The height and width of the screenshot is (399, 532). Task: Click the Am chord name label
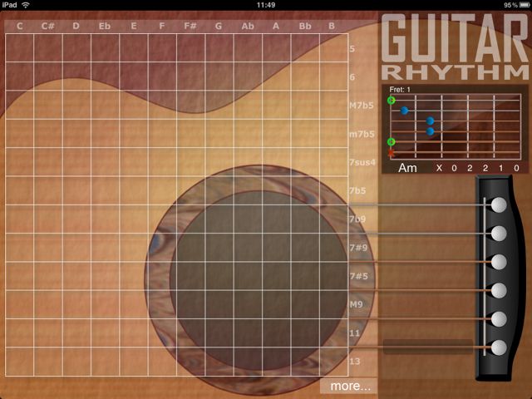[407, 168]
